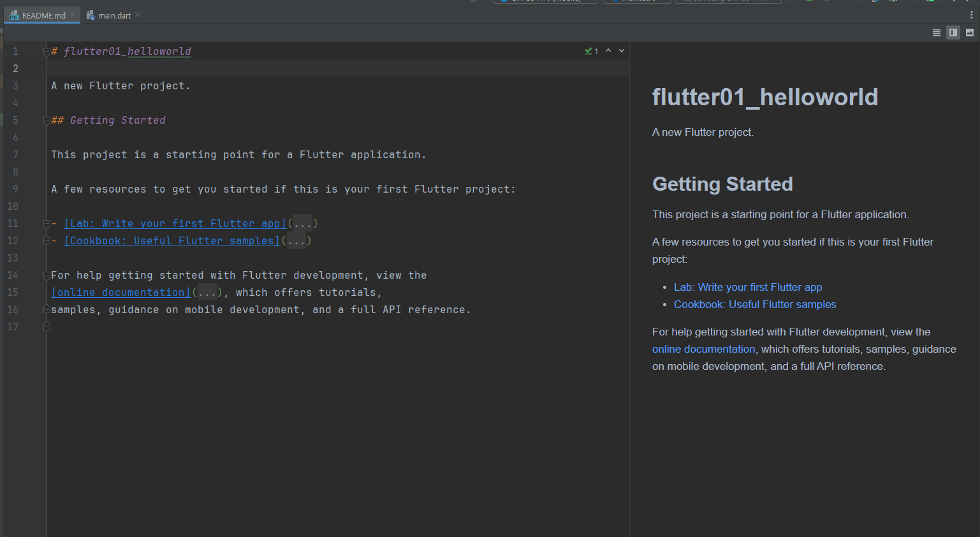Viewport: 980px width, 537px height.
Task: Select editor and preview split view
Action: [953, 33]
